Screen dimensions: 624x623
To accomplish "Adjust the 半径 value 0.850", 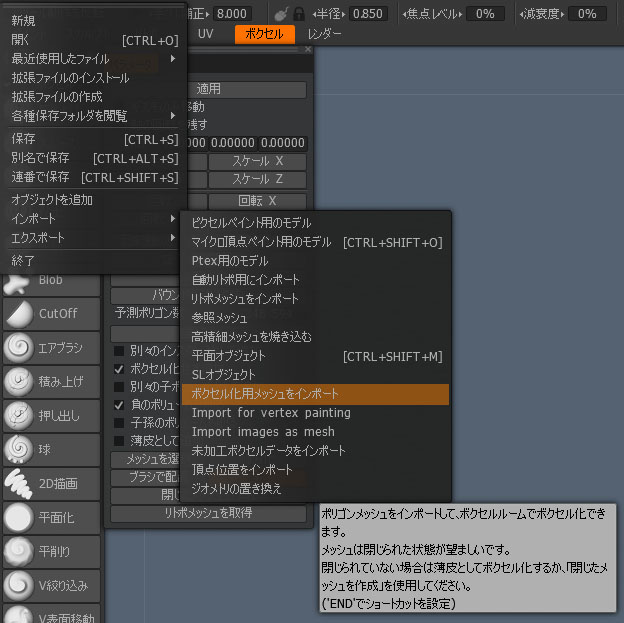I will (368, 14).
